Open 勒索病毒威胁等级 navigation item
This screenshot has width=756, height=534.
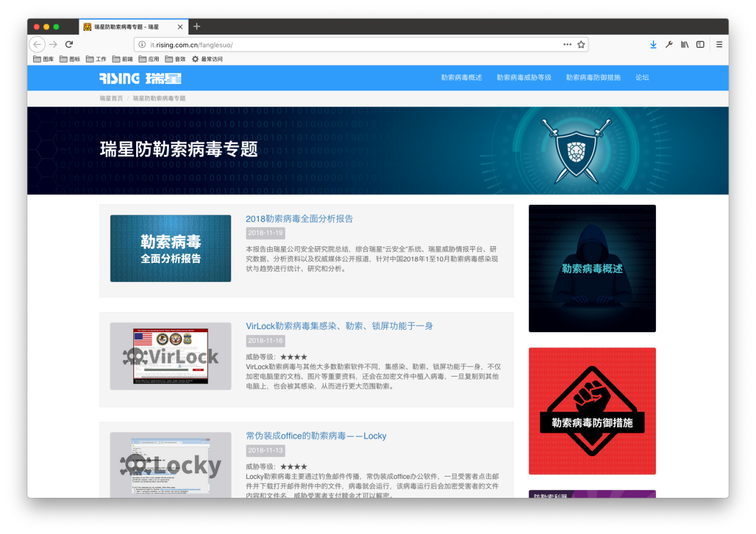[524, 78]
